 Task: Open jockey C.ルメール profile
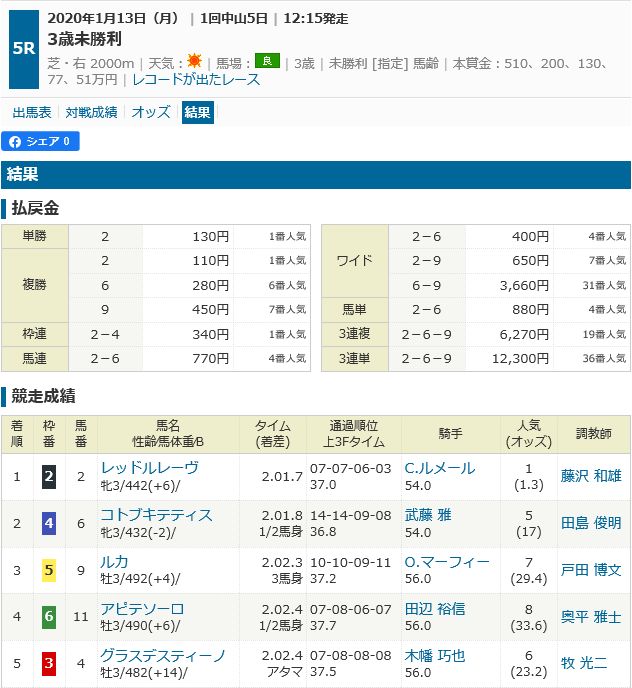click(x=439, y=468)
